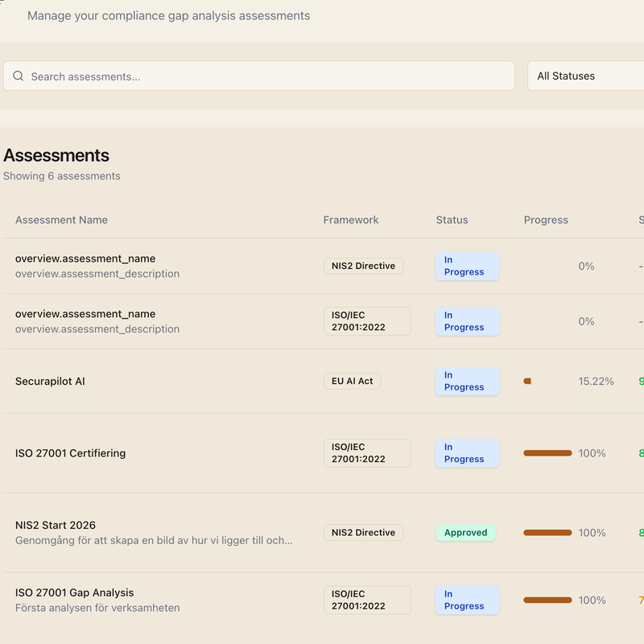This screenshot has height=644, width=644.
Task: Click In Progress badge in Securapilot AI row
Action: (x=468, y=381)
